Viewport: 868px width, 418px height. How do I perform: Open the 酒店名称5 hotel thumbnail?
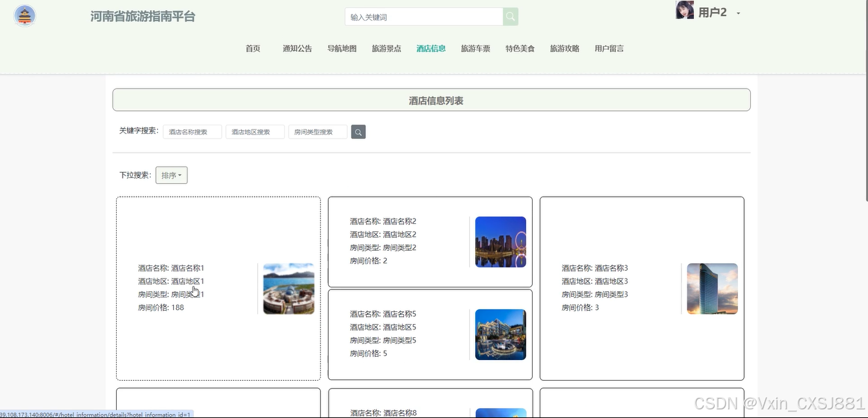point(501,335)
